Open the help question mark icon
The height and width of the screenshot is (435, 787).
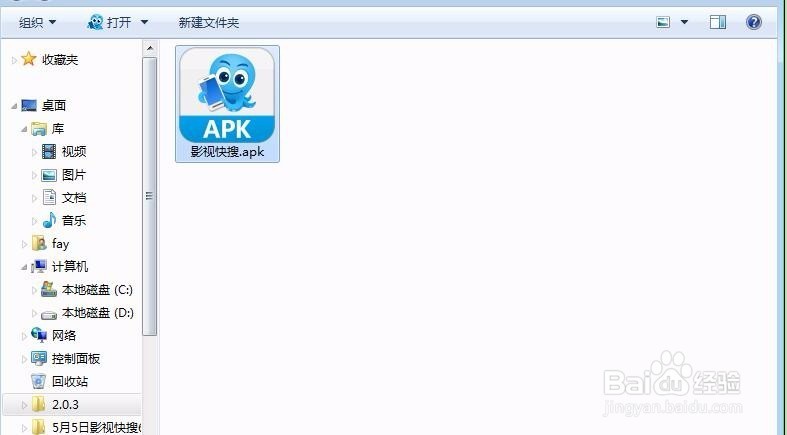click(x=753, y=22)
